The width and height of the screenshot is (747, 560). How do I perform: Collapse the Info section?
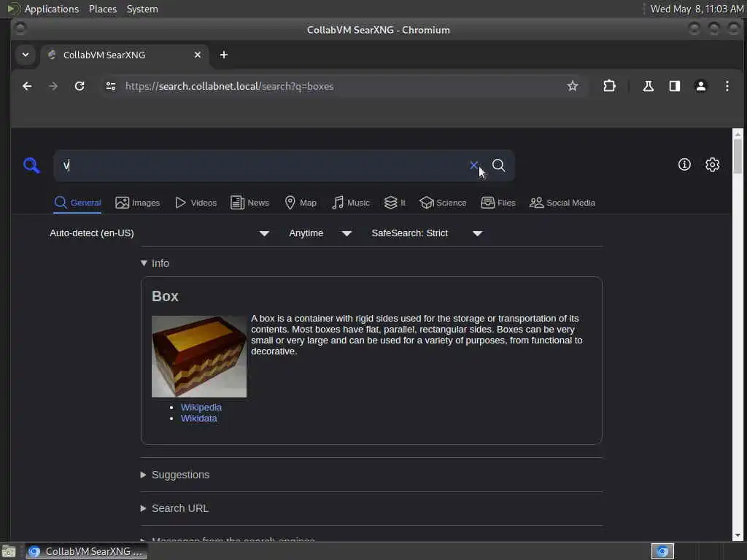pos(155,263)
